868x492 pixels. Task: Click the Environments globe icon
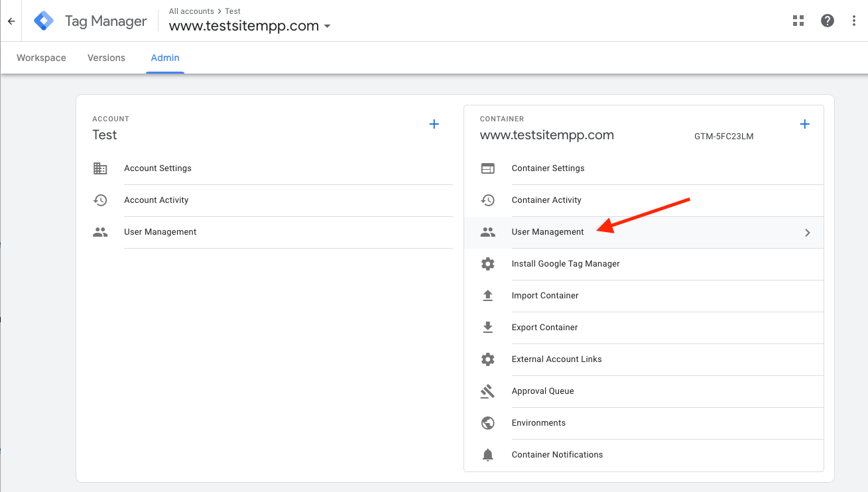tap(488, 423)
